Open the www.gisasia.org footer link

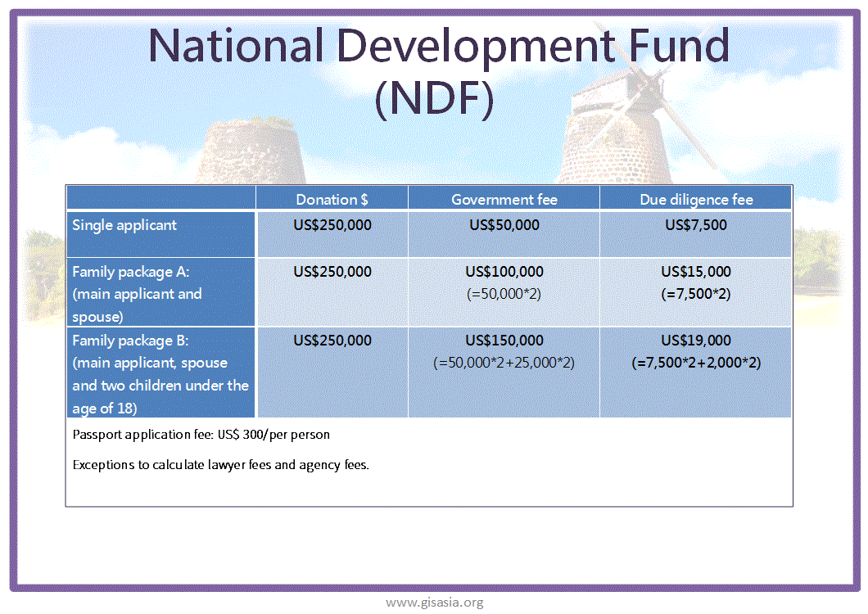coord(435,603)
